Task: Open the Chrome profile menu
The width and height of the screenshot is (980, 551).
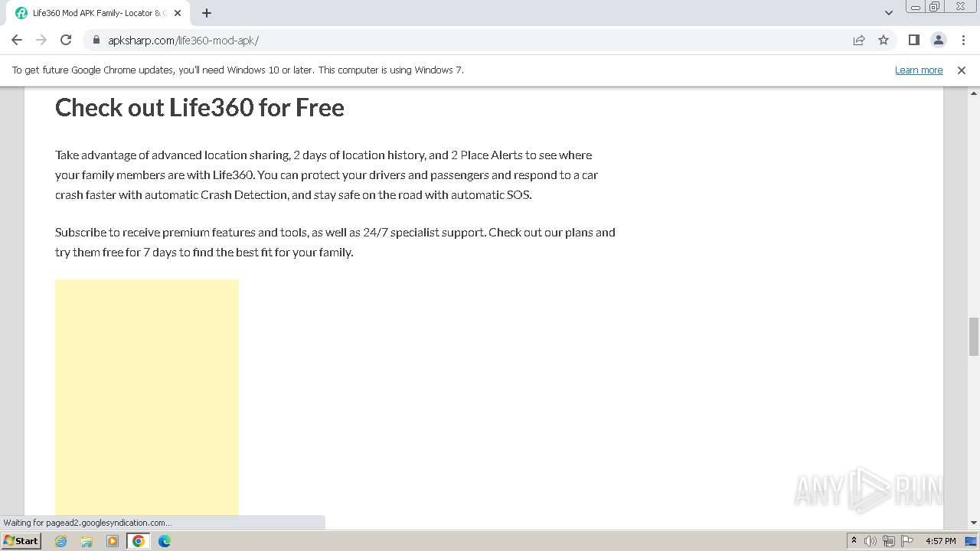Action: coord(939,40)
